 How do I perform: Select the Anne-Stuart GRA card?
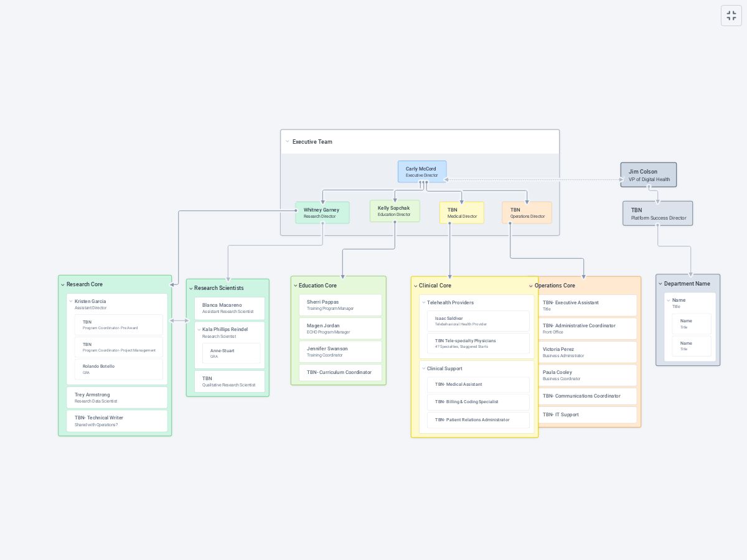(x=232, y=353)
